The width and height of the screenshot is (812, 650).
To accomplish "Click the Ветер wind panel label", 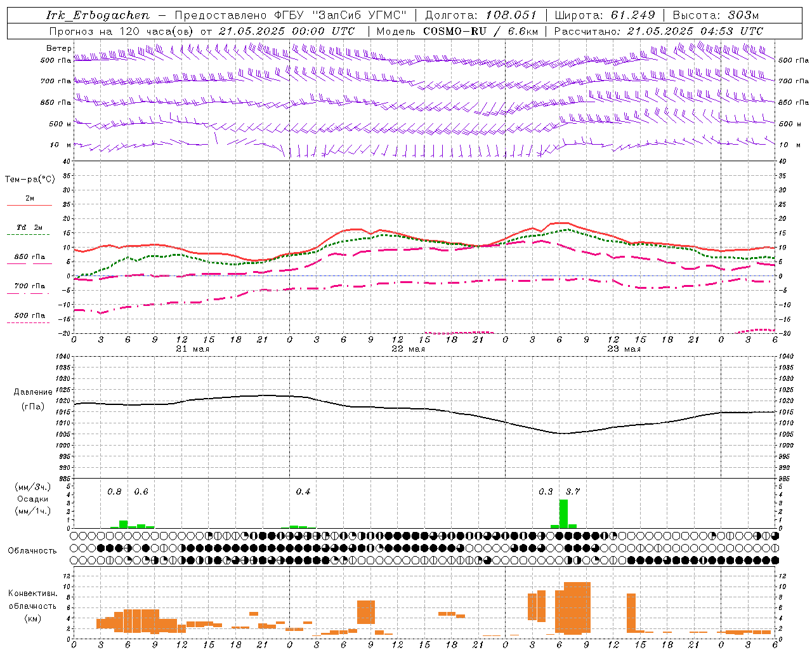I will [58, 48].
